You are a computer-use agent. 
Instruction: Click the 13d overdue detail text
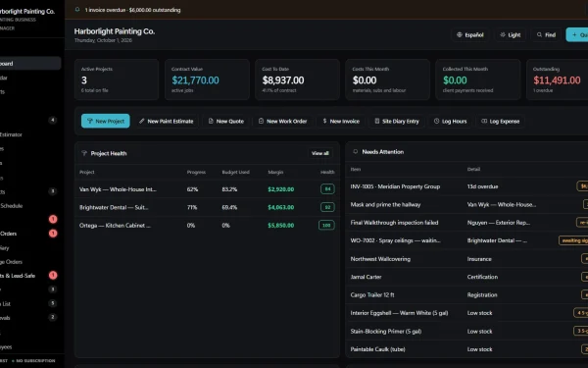[x=482, y=186]
